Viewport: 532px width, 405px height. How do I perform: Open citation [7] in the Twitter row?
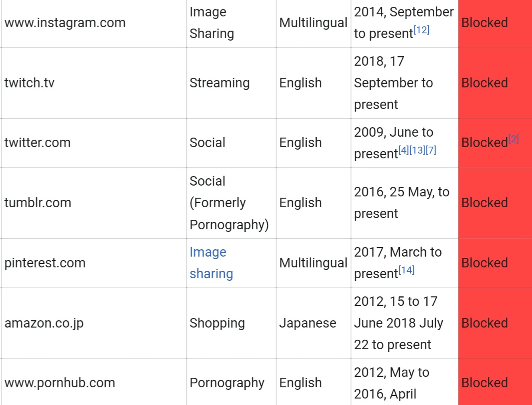[x=431, y=151]
